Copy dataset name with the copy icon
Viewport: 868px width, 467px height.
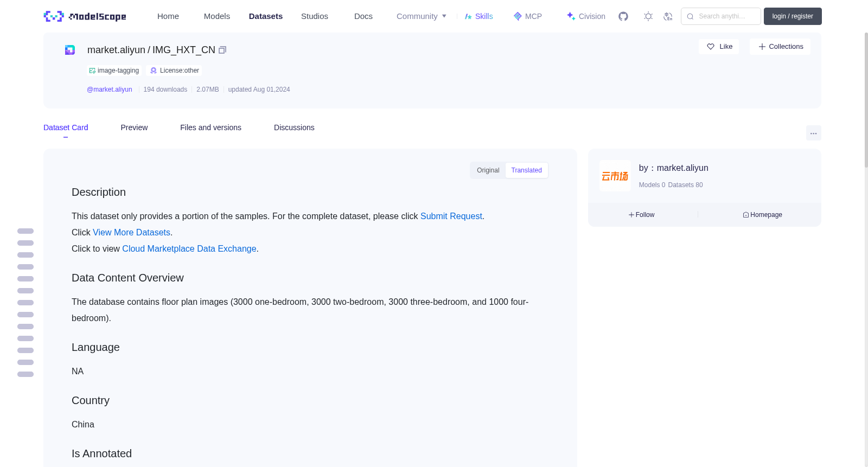pyautogui.click(x=222, y=50)
